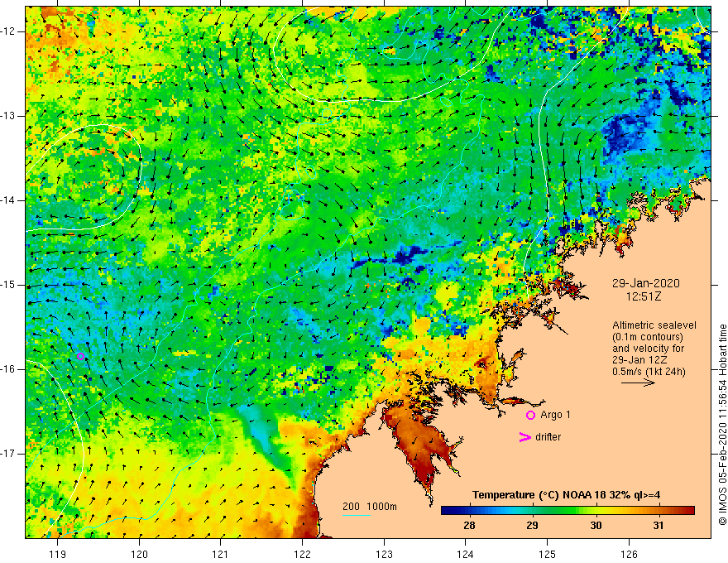Image resolution: width=728 pixels, height=563 pixels.
Task: Click the 'drifter' legend label
Action: (x=548, y=437)
